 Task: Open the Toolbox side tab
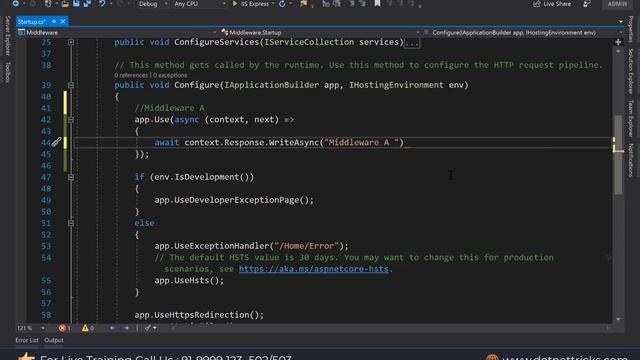pos(8,72)
